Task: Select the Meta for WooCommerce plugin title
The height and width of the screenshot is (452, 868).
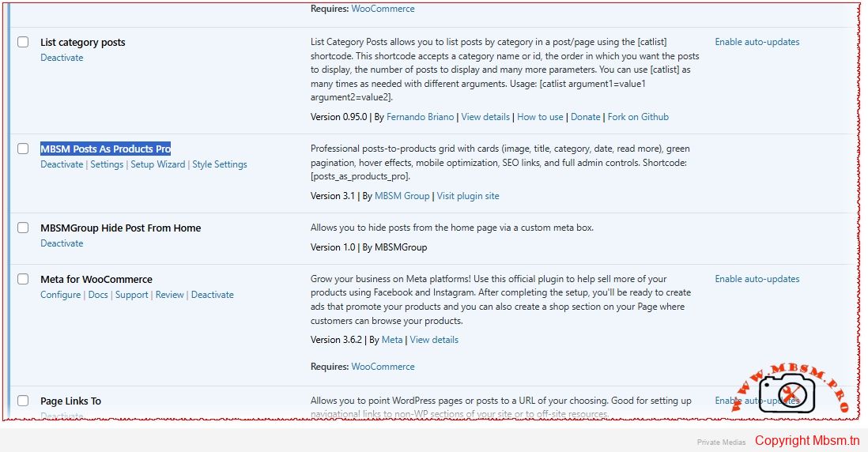Action: pos(96,280)
